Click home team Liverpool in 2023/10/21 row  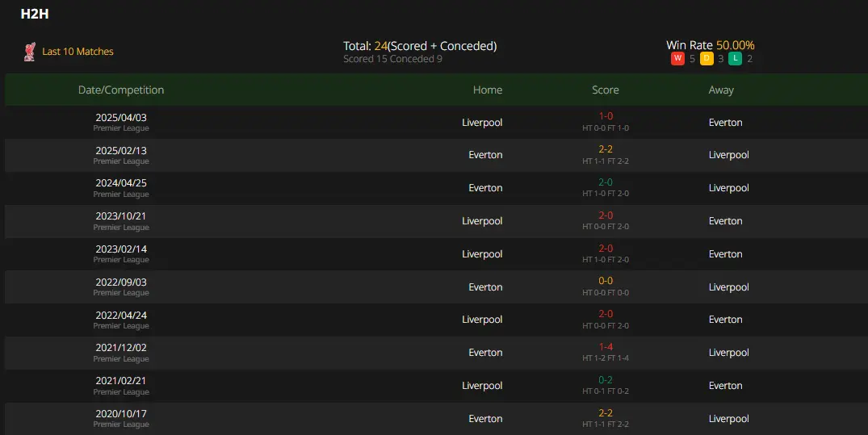(x=482, y=221)
